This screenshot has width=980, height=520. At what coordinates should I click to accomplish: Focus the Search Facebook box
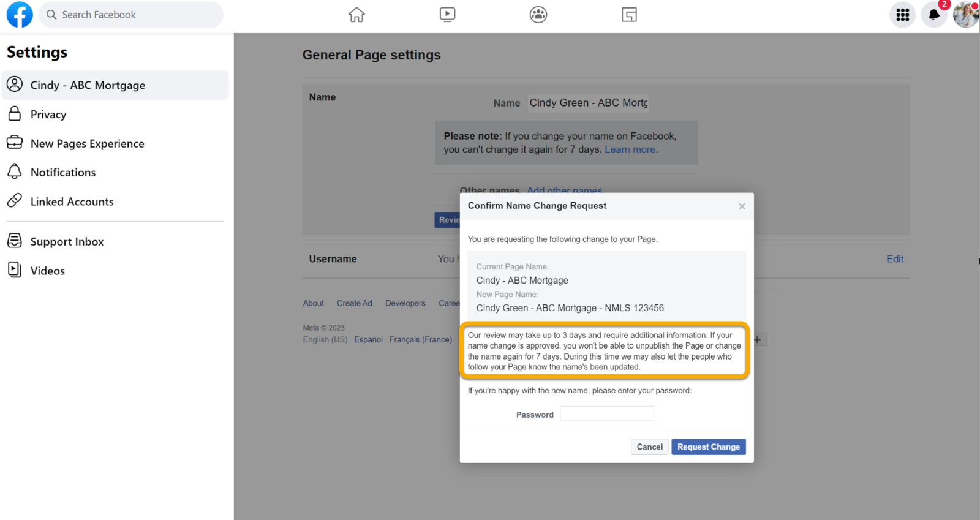click(x=132, y=15)
